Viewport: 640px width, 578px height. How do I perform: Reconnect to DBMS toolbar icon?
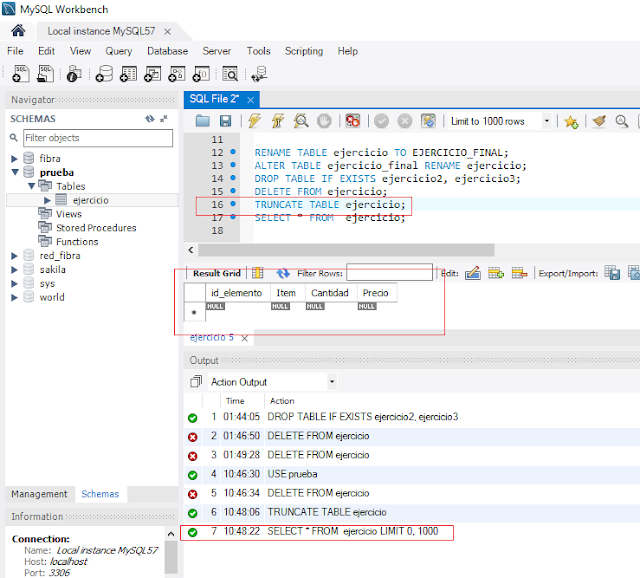point(260,74)
